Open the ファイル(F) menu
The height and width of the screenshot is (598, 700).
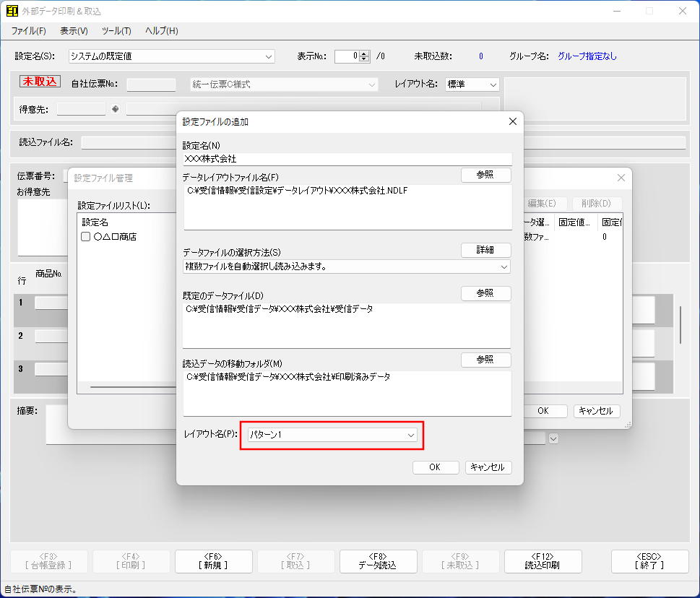(x=28, y=31)
